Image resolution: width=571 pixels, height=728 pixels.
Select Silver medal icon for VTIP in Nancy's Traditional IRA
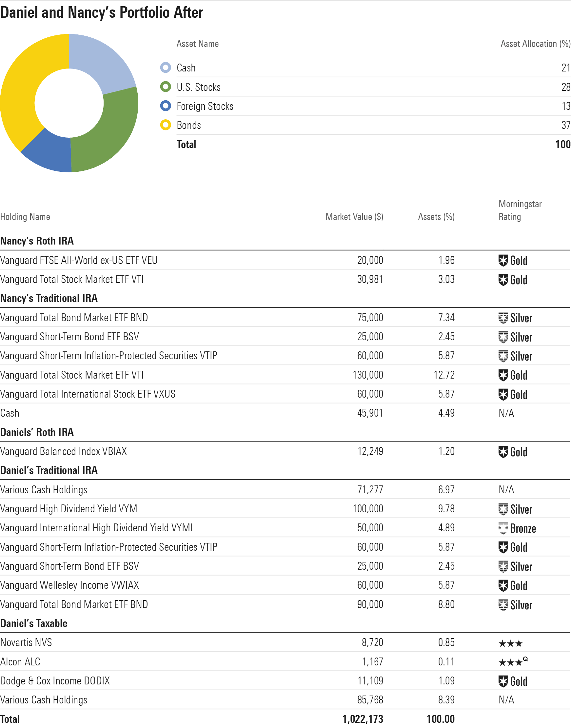coord(503,356)
